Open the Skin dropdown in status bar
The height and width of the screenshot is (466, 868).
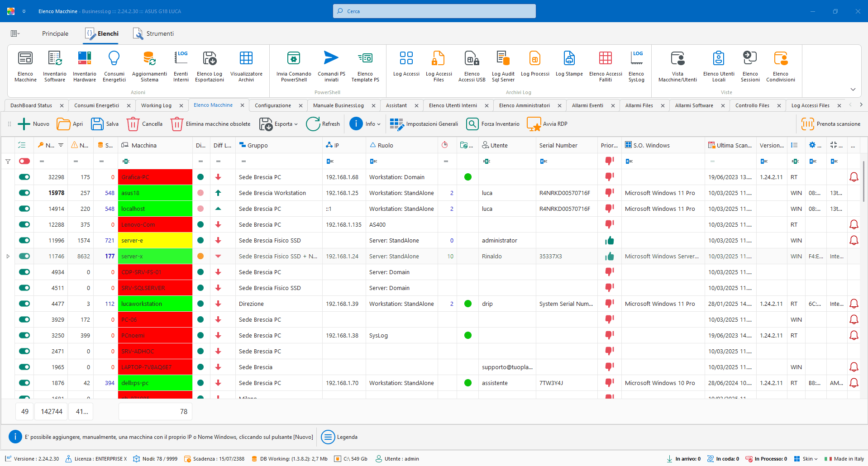pyautogui.click(x=806, y=459)
